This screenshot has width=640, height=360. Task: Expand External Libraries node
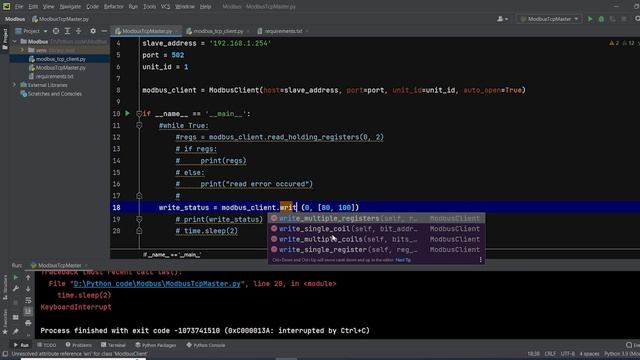(15, 85)
